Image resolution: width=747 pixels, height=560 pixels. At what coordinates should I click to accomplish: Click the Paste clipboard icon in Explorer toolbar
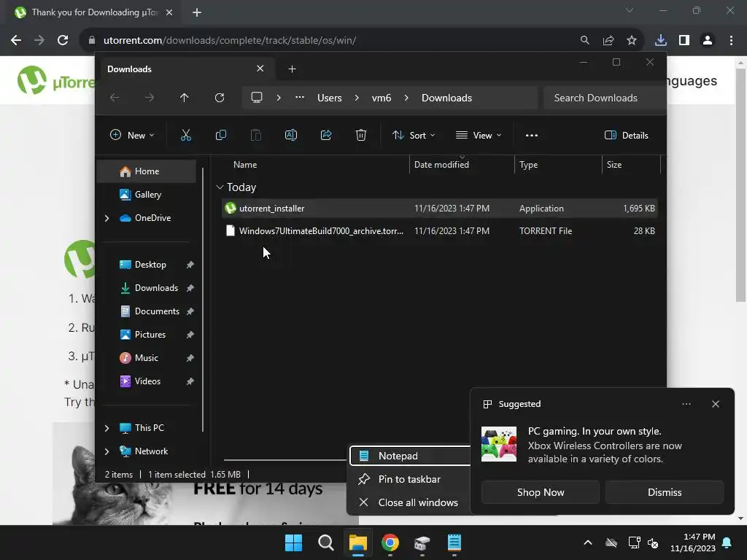256,135
